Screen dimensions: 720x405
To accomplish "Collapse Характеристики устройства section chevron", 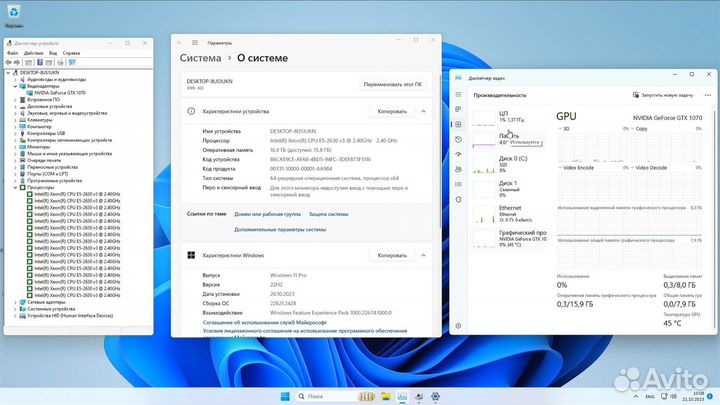I will [x=423, y=112].
